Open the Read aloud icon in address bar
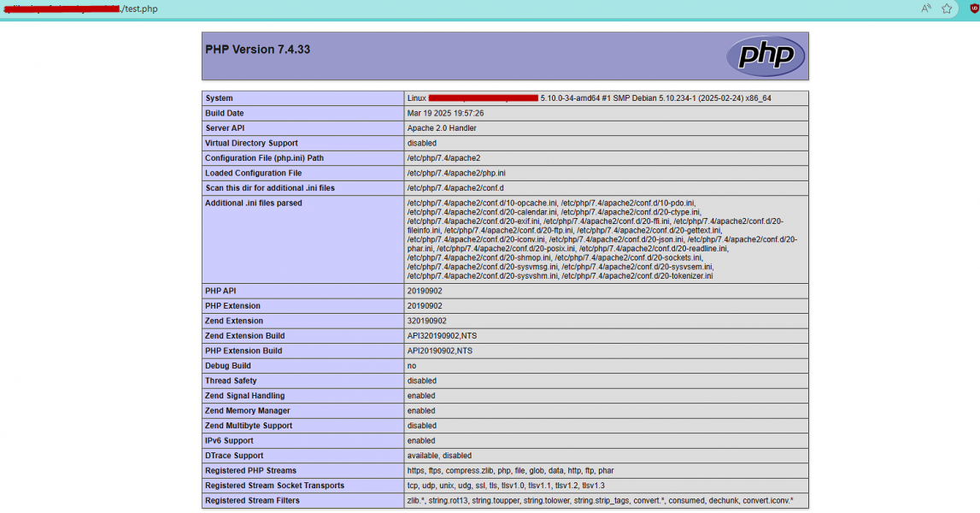Screen dimensions: 980x513 point(926,9)
